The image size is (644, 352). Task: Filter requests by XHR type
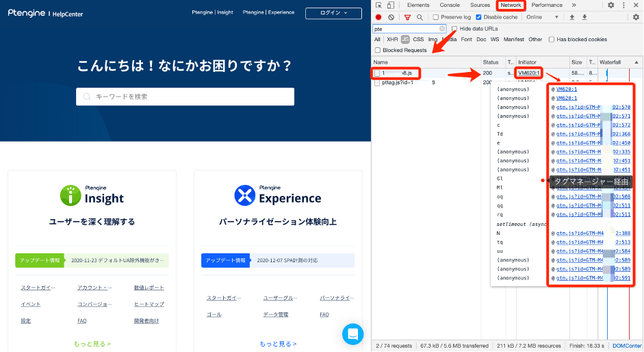392,40
